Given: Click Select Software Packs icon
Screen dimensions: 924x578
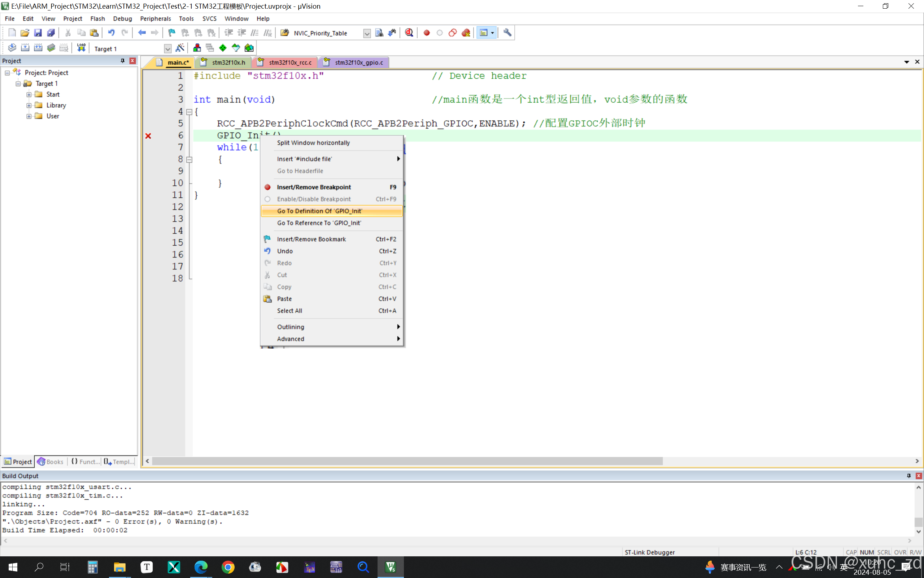Looking at the screenshot, I should pyautogui.click(x=236, y=48).
